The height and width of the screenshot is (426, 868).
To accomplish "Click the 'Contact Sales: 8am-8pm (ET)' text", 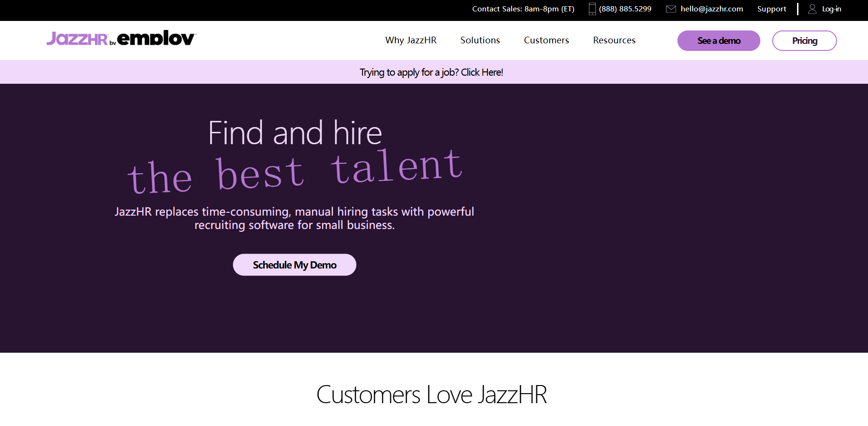I will (523, 9).
